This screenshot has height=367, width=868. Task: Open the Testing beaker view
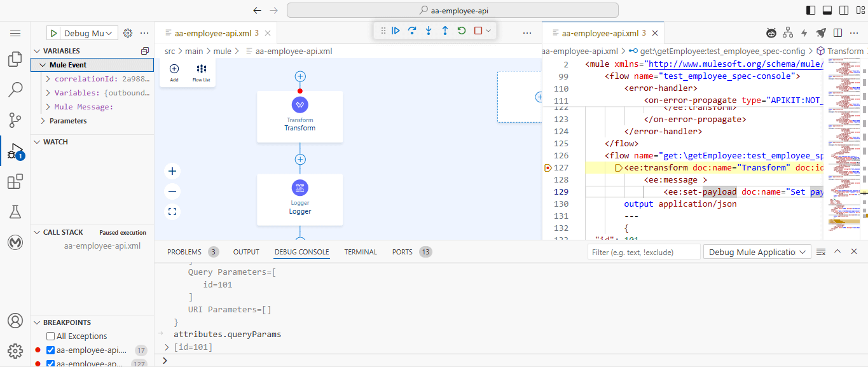15,211
